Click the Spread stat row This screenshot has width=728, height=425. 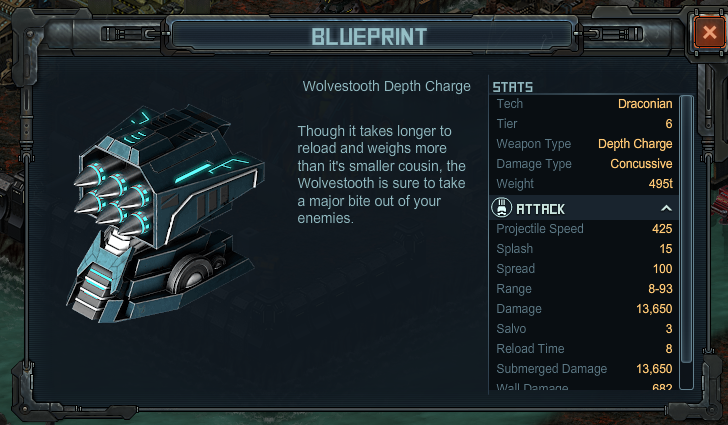(x=584, y=268)
